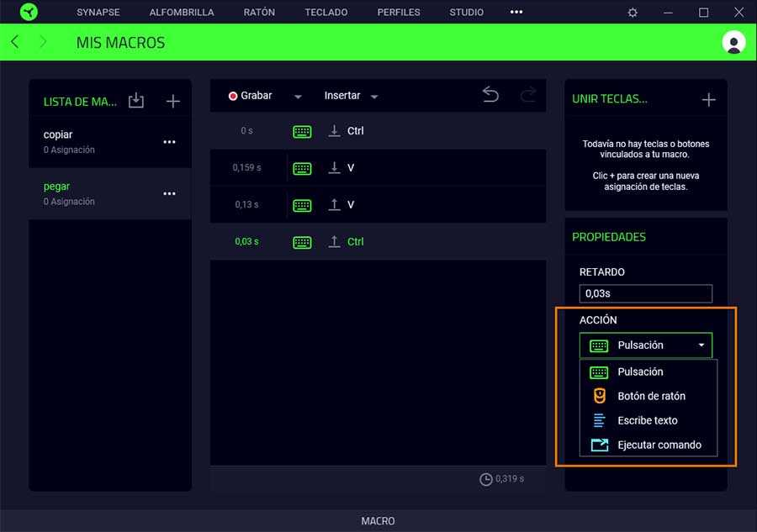Open the settings gear icon
This screenshot has width=757, height=532.
633,13
